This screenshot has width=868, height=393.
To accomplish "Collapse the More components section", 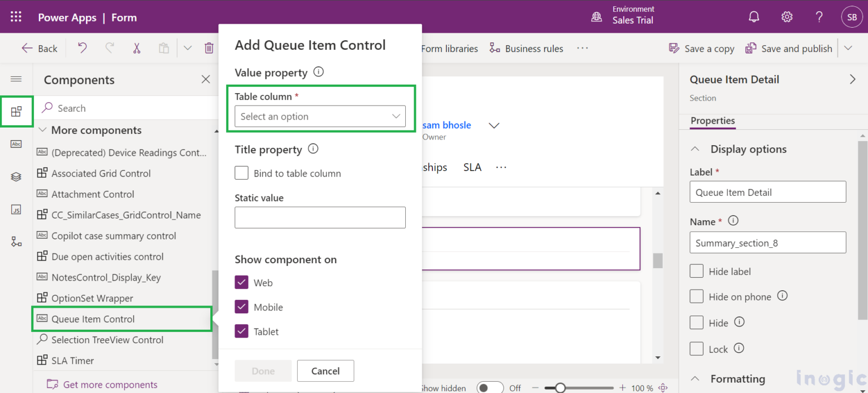I will click(42, 130).
